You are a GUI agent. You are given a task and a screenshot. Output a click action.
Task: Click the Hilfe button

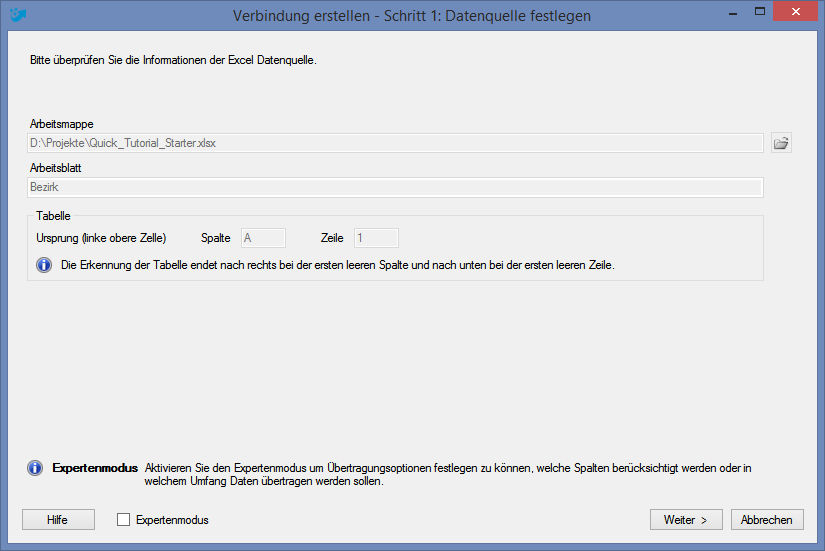(x=58, y=519)
